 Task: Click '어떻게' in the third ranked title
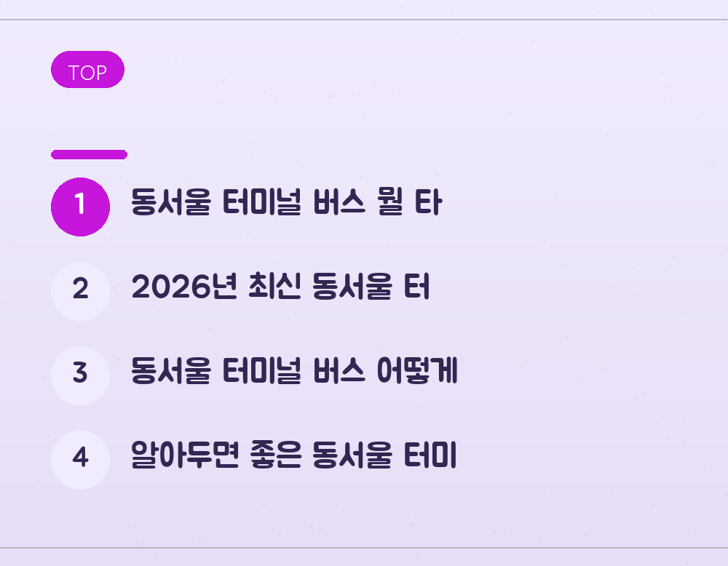[417, 371]
